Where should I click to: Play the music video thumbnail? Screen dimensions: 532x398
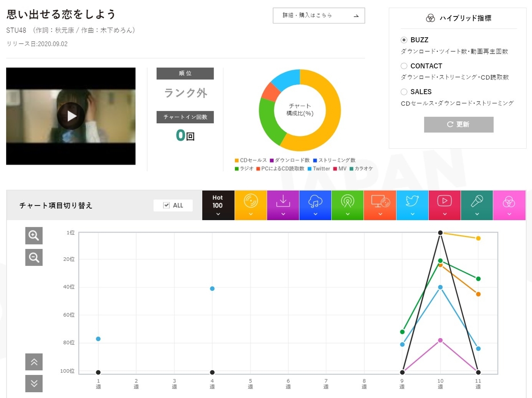pyautogui.click(x=71, y=116)
